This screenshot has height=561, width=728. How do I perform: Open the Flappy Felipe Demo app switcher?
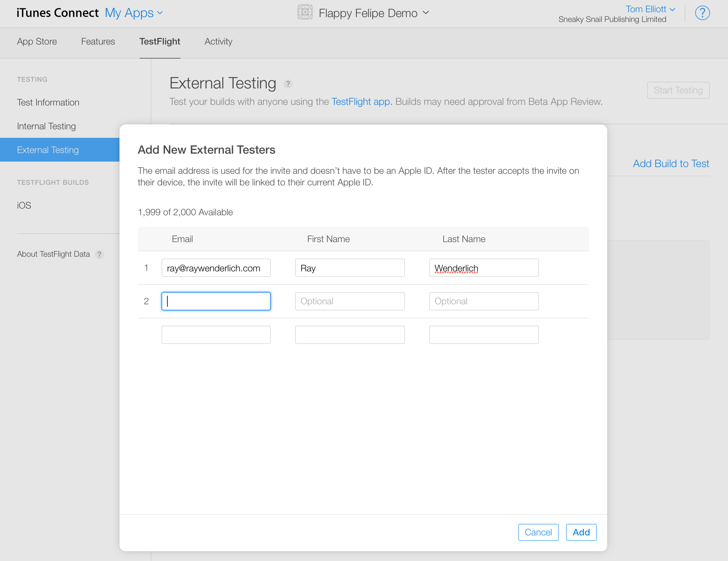373,13
